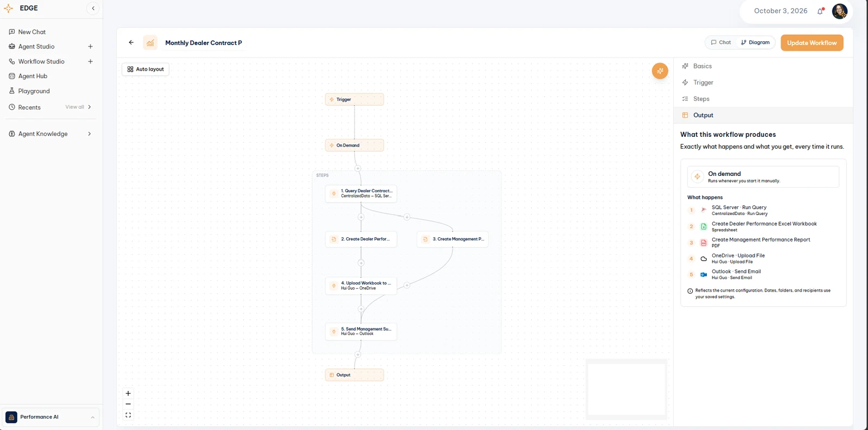Select step 5 Send Management Su node
Screen dimensions: 868x430
[361, 332]
